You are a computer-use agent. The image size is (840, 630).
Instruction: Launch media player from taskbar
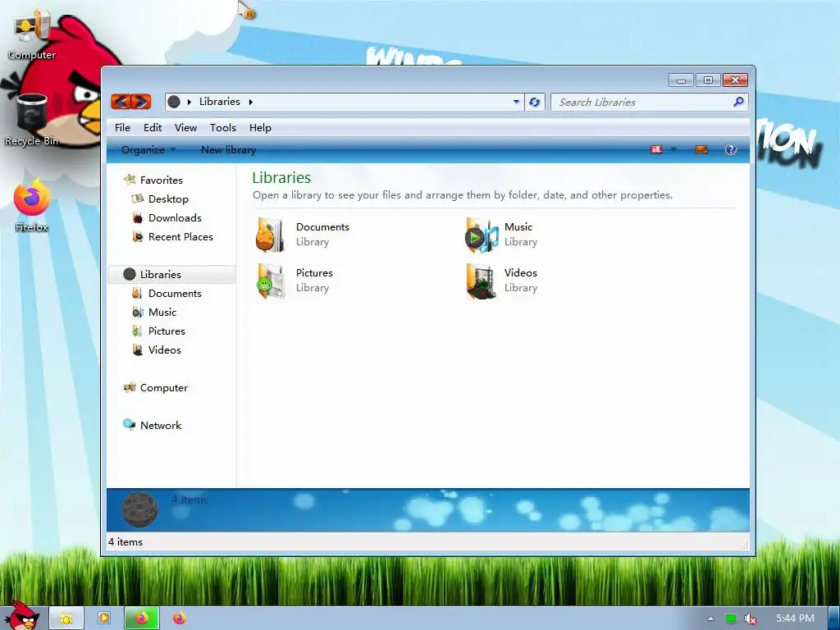coord(104,619)
